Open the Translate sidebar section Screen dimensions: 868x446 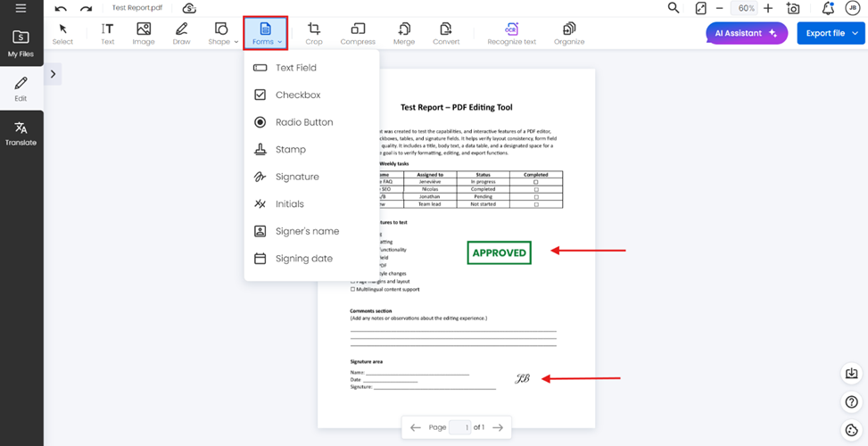click(21, 134)
